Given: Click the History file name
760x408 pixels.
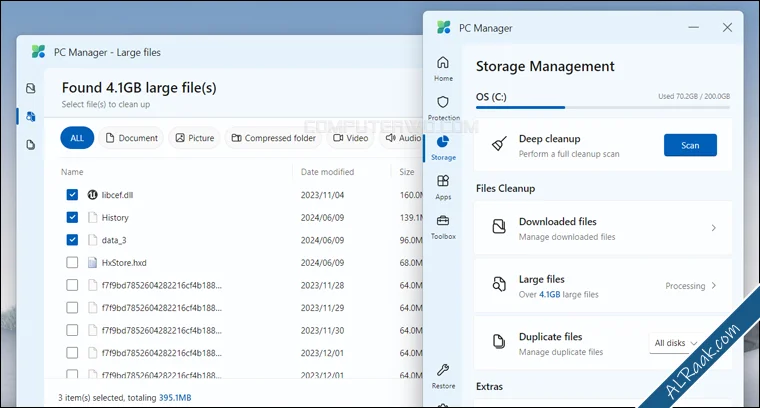Looking at the screenshot, I should (115, 218).
